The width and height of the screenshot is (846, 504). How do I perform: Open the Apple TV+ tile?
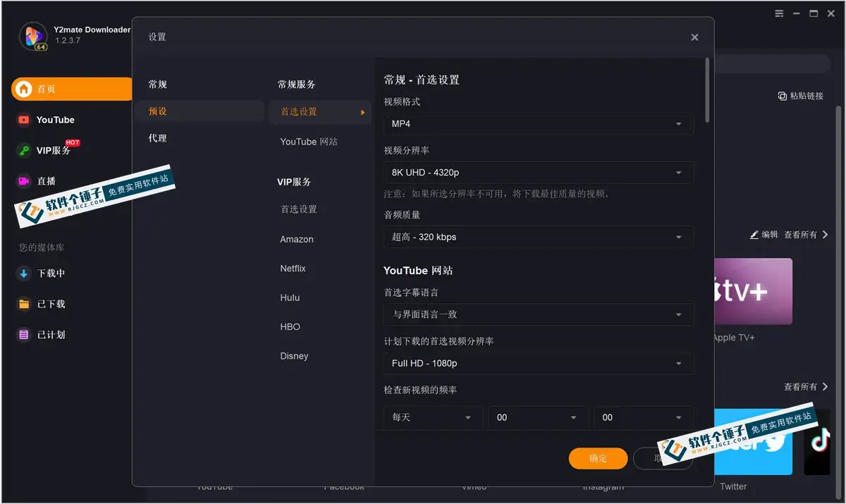(x=754, y=291)
